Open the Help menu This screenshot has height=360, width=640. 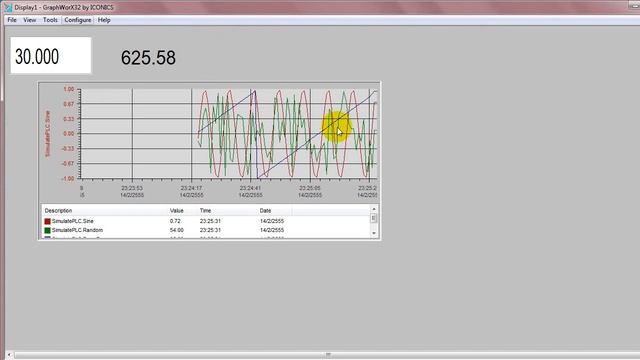[104, 20]
